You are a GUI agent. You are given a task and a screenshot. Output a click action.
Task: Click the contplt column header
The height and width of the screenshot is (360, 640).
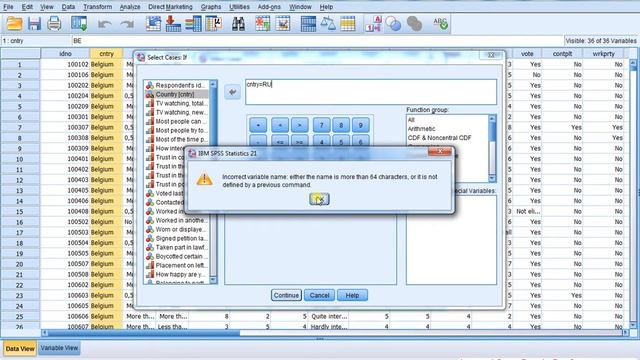(x=562, y=54)
